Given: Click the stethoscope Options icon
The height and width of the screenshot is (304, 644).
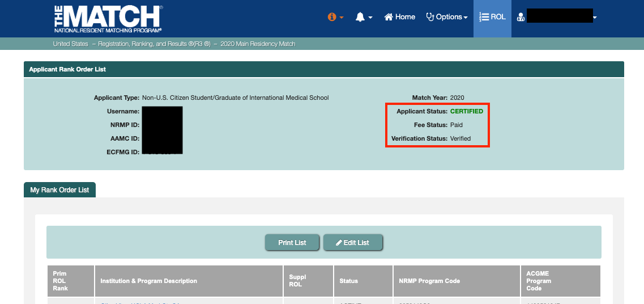Looking at the screenshot, I should pos(430,17).
